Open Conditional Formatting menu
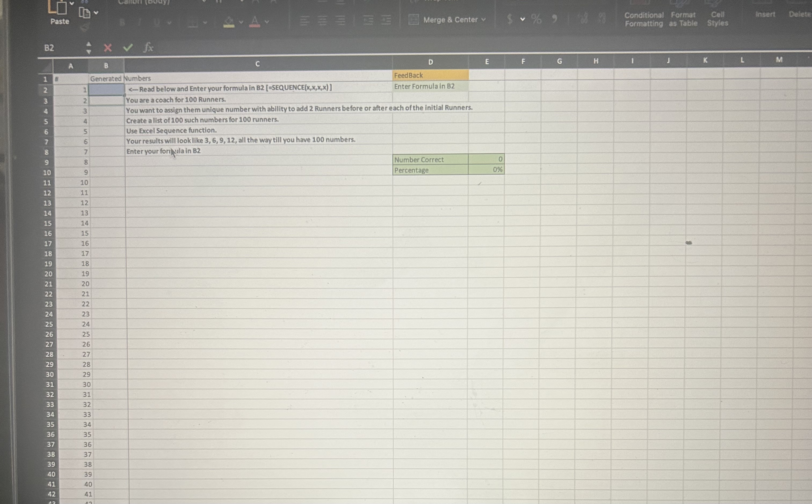Viewport: 812px width, 504px height. tap(644, 19)
